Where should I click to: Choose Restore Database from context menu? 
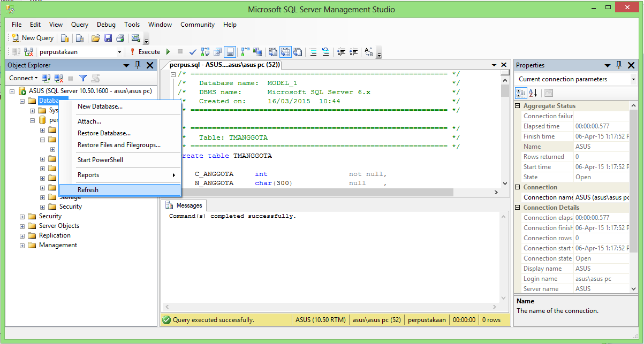tap(120, 133)
